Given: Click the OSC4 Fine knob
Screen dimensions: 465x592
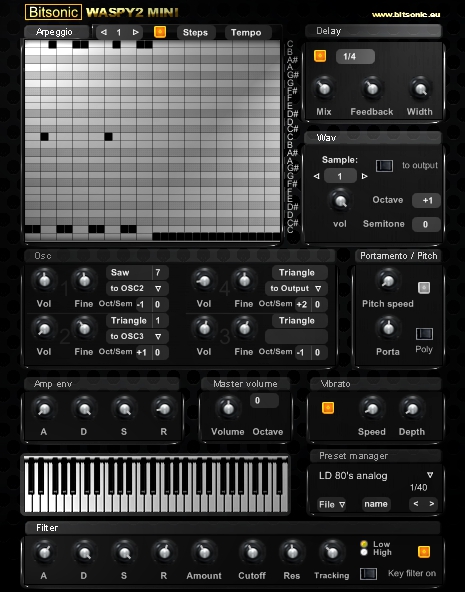Looking at the screenshot, I should click(244, 280).
